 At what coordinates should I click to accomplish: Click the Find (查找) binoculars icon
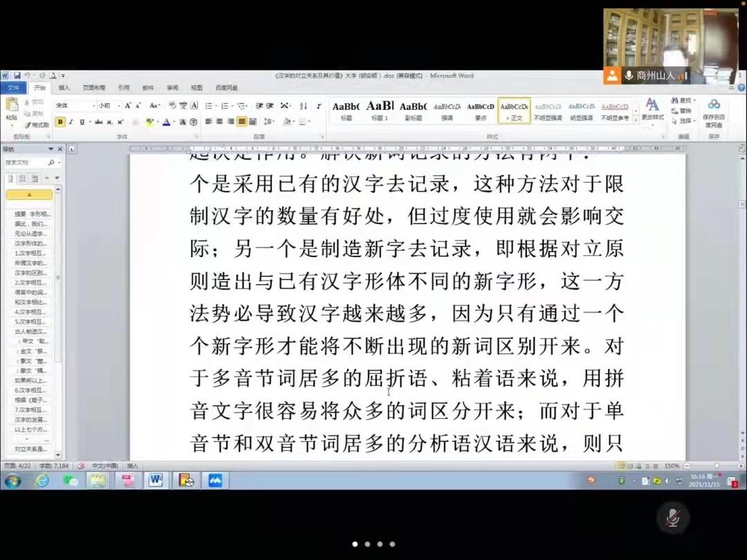675,101
